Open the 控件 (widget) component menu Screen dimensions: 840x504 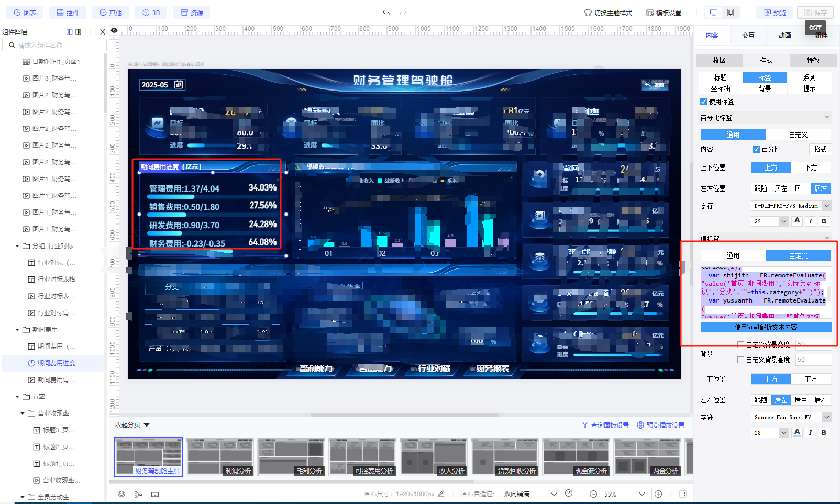pos(68,13)
